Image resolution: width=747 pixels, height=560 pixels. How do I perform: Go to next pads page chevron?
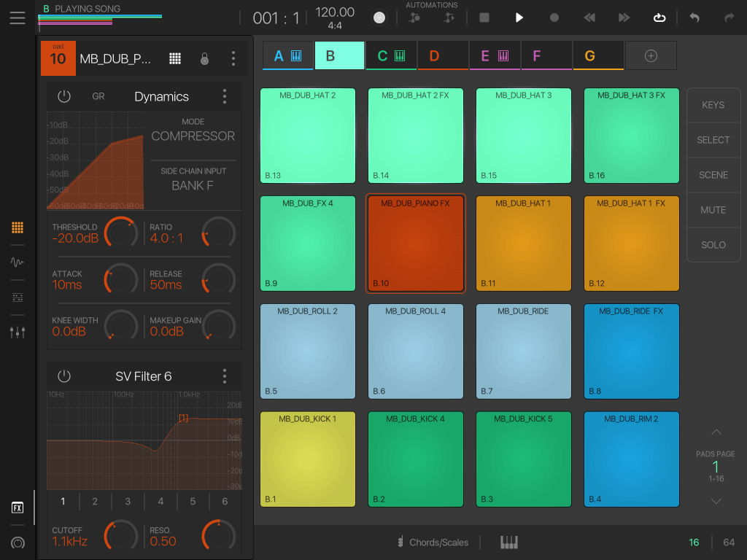click(716, 501)
